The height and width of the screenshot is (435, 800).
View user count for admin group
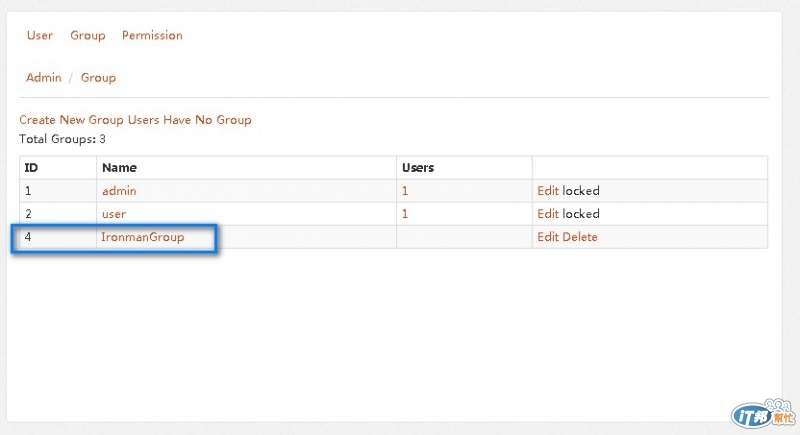[405, 190]
